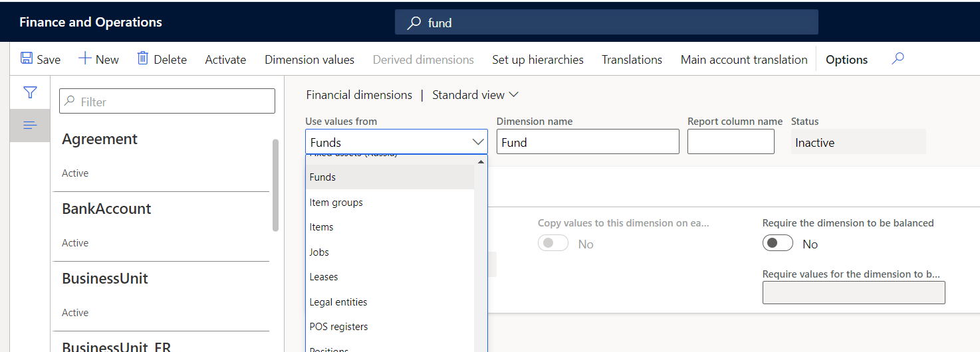Viewport: 980px width, 352px height.
Task: Open Main account translation
Action: click(744, 59)
